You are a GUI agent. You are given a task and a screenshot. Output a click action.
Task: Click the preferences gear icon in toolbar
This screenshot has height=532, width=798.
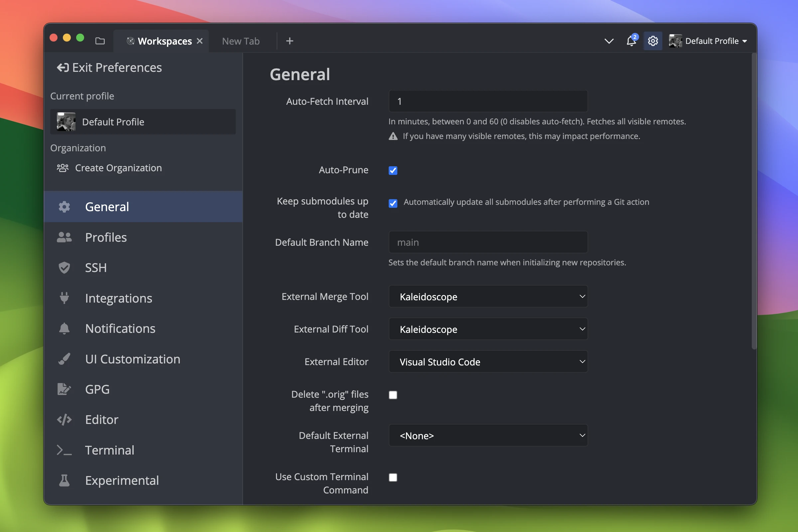[x=652, y=41]
